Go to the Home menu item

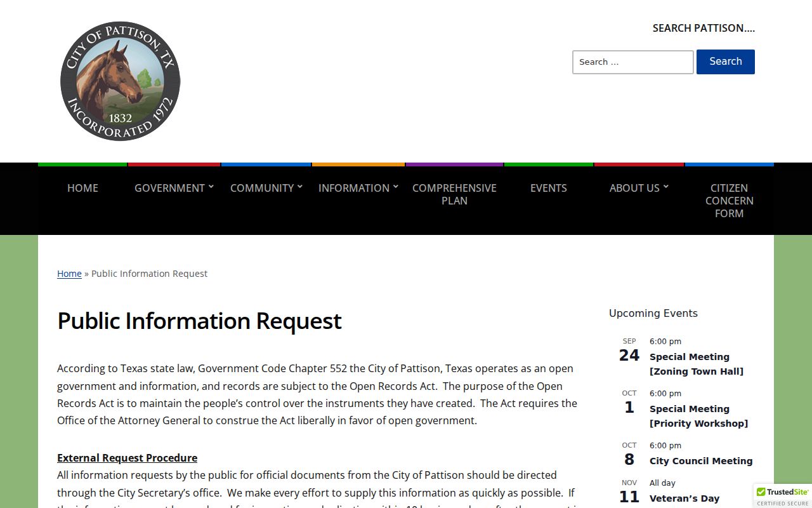point(82,188)
